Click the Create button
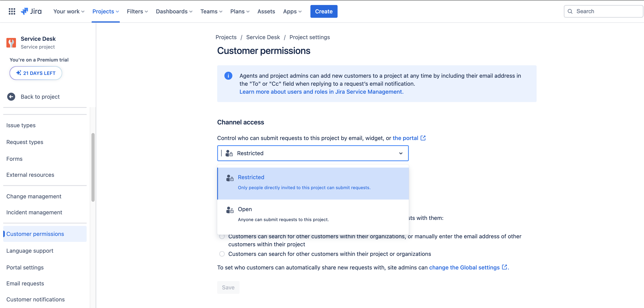 324,11
